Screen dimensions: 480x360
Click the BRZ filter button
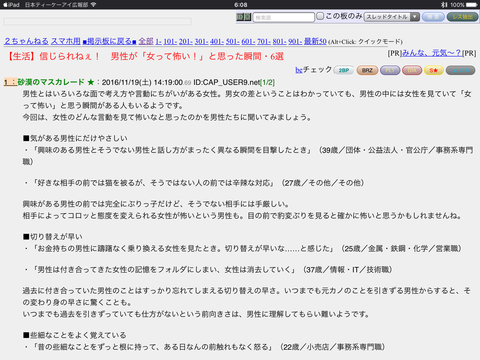pos(367,70)
